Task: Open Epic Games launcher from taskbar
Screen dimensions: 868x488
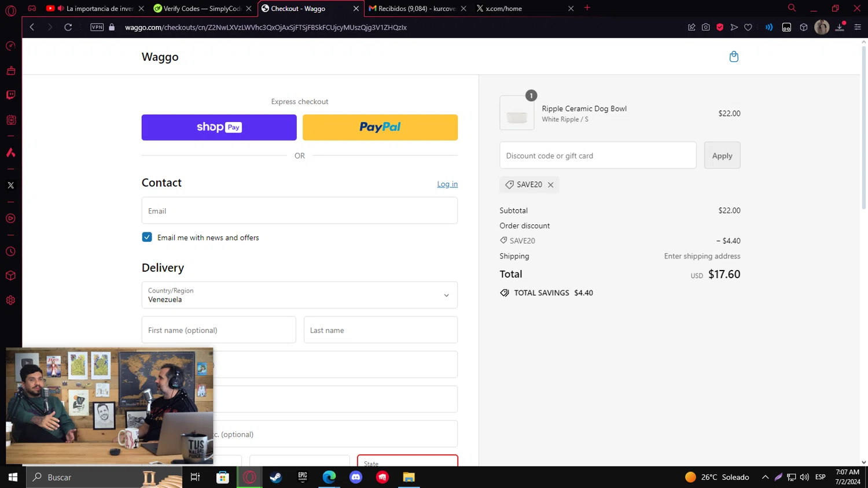Action: tap(303, 477)
